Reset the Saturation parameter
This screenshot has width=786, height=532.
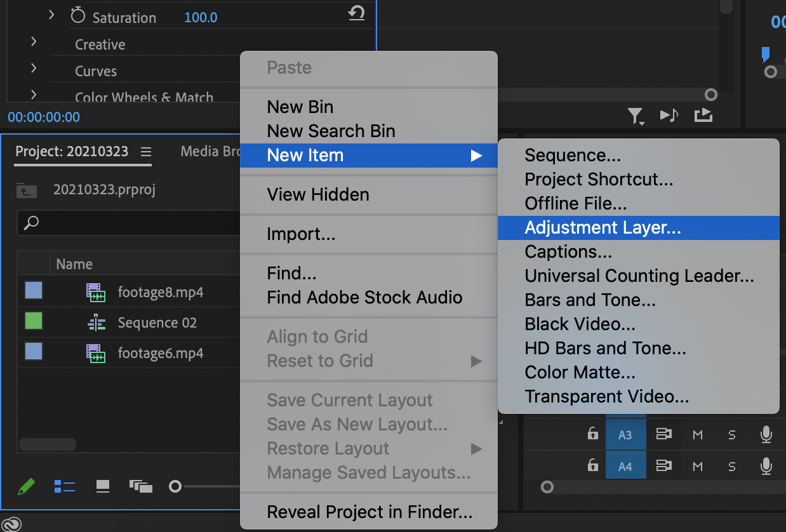[357, 13]
